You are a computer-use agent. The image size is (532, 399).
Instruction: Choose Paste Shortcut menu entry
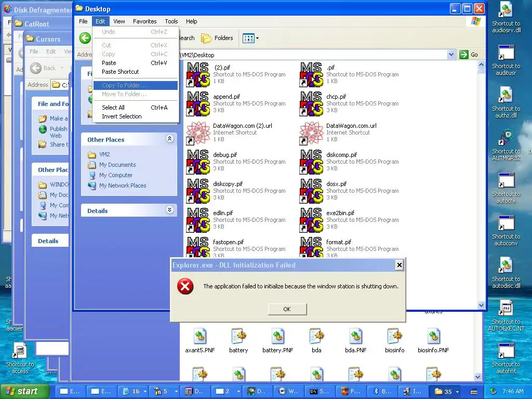pyautogui.click(x=136, y=72)
